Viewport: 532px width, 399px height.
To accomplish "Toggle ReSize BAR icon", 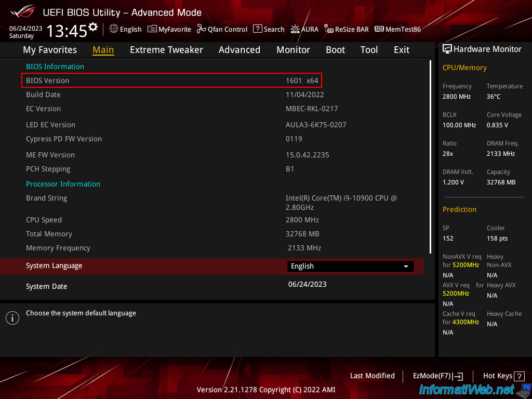I will [x=328, y=29].
